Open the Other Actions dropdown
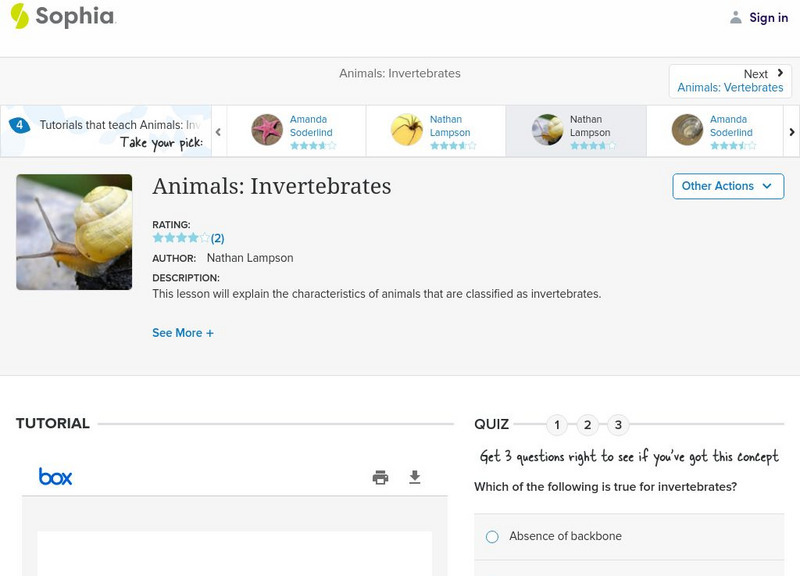 727,186
